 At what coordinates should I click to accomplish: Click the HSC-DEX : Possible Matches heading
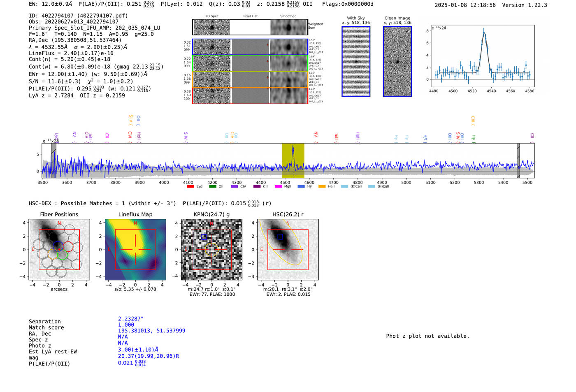click(102, 203)
